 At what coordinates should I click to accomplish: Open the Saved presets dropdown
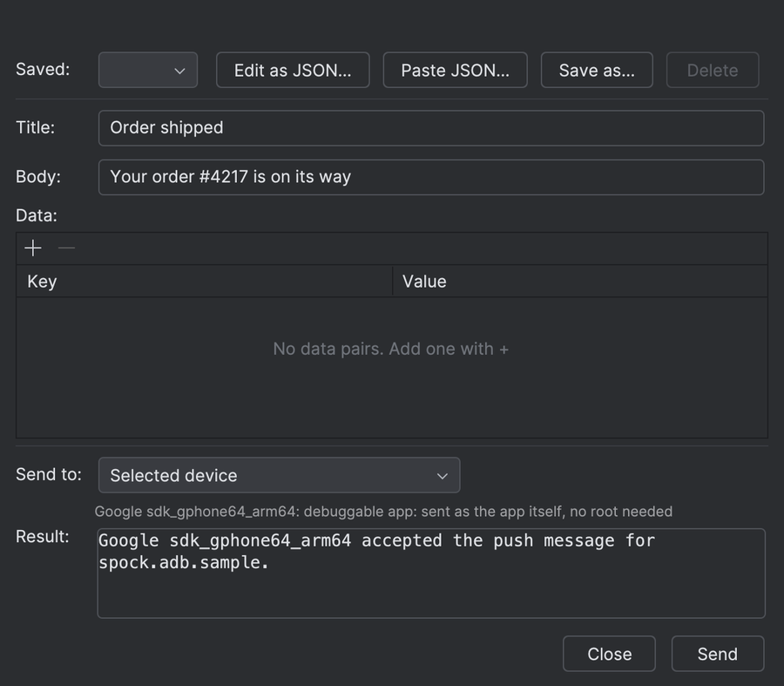[148, 70]
